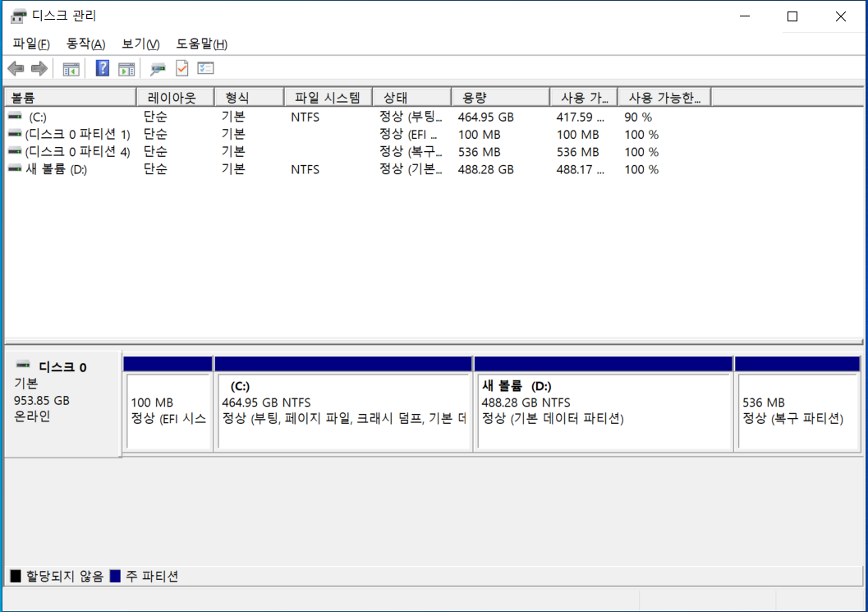The image size is (868, 612).
Task: Open the 보기(V) menu
Action: 140,44
